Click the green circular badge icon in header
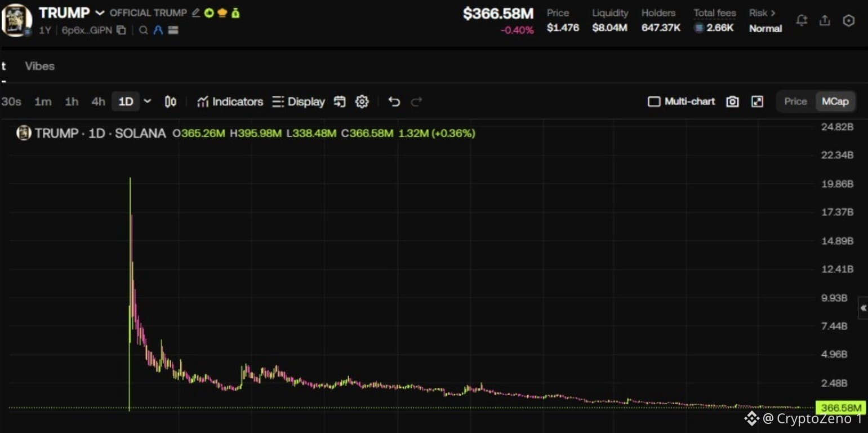This screenshot has width=868, height=433. 209,12
